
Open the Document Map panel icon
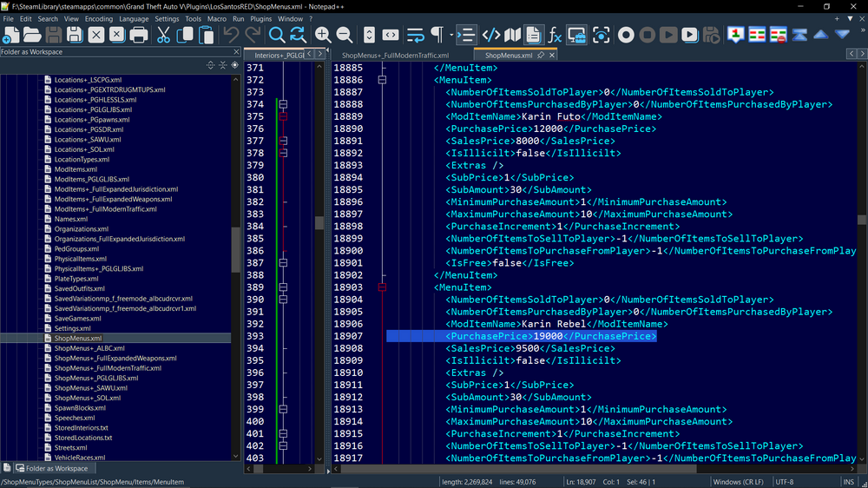[x=513, y=36]
